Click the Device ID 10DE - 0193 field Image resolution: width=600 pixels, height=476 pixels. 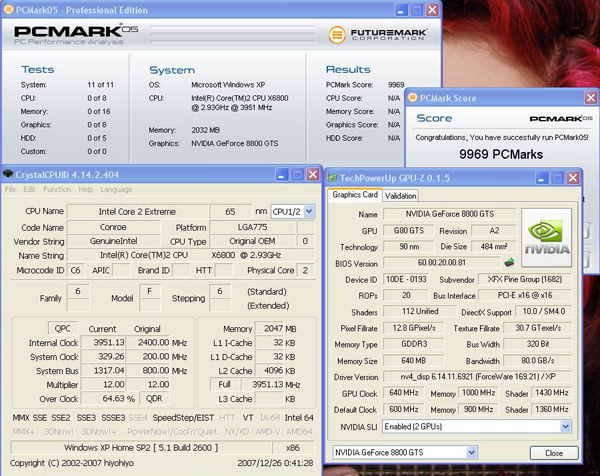click(406, 279)
